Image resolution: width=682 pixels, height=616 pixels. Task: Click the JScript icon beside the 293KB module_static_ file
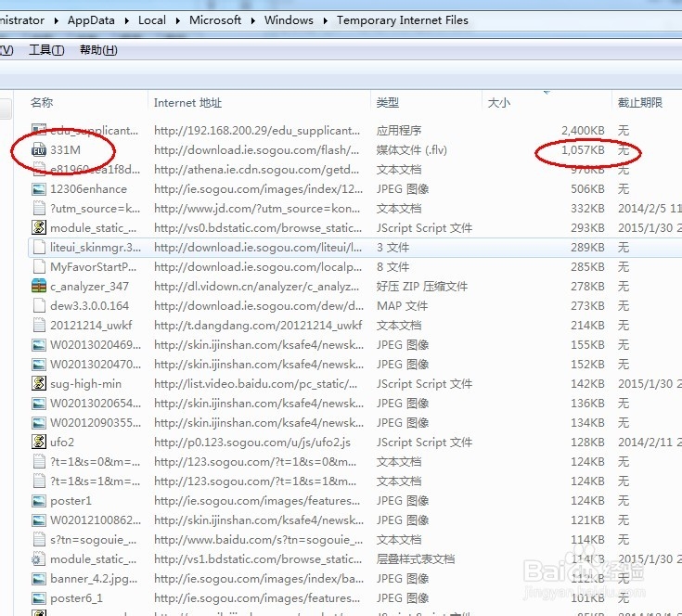coord(39,228)
